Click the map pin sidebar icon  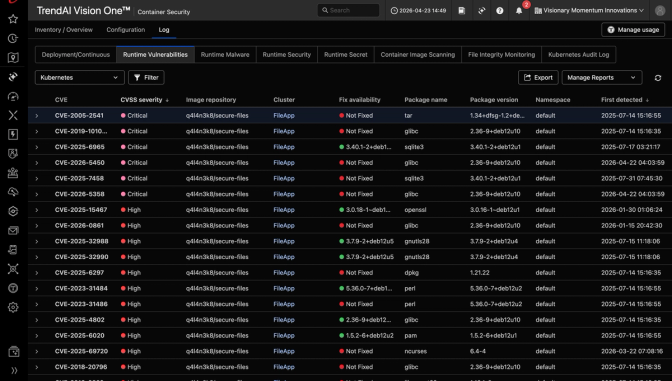tap(13, 58)
